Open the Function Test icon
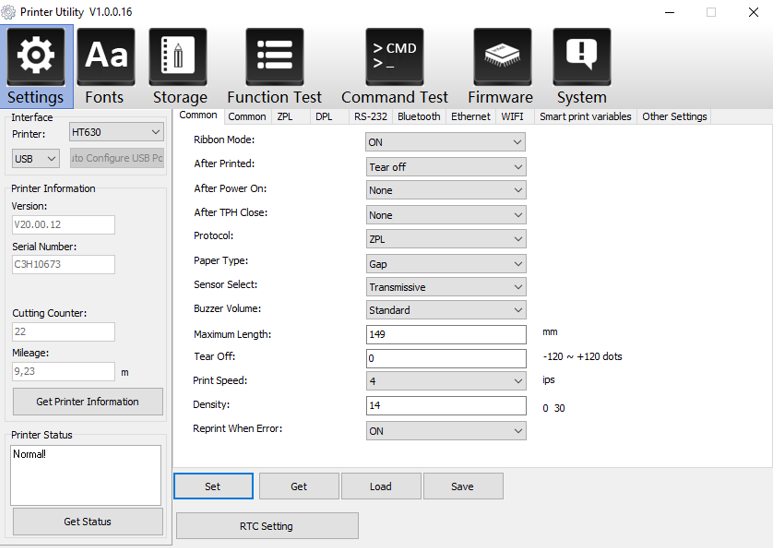Image resolution: width=779 pixels, height=548 pixels. click(x=274, y=58)
